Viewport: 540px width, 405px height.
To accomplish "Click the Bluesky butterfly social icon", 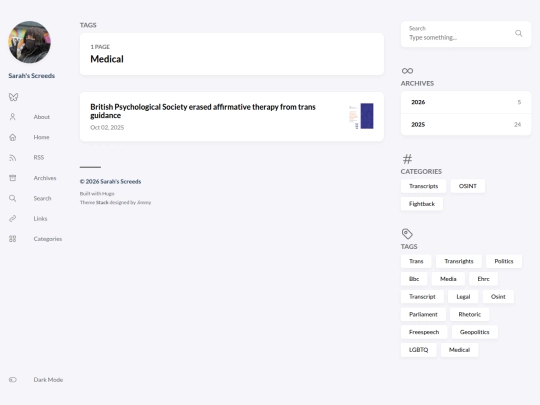I will pos(13,97).
